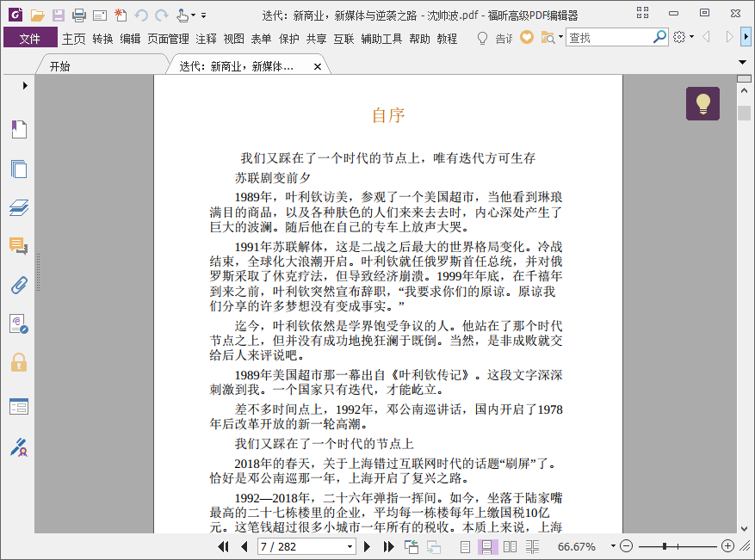Click the purple lightbulb tips button
The height and width of the screenshot is (560, 755).
tap(702, 103)
